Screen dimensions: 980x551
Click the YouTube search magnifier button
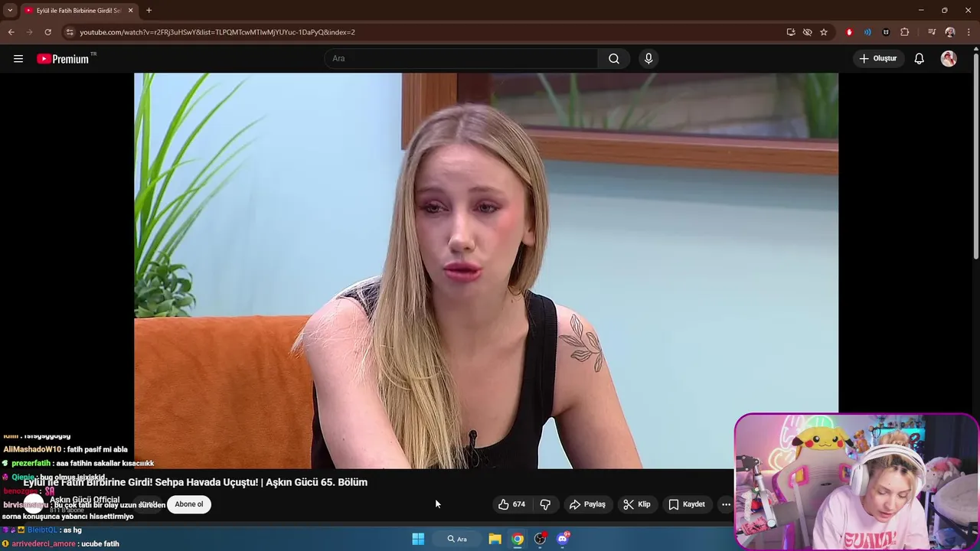[x=613, y=59]
